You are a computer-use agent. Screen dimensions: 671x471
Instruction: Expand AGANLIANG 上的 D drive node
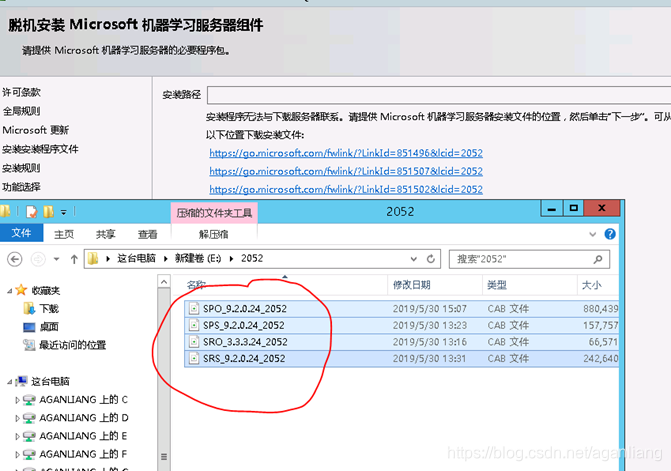coord(17,418)
